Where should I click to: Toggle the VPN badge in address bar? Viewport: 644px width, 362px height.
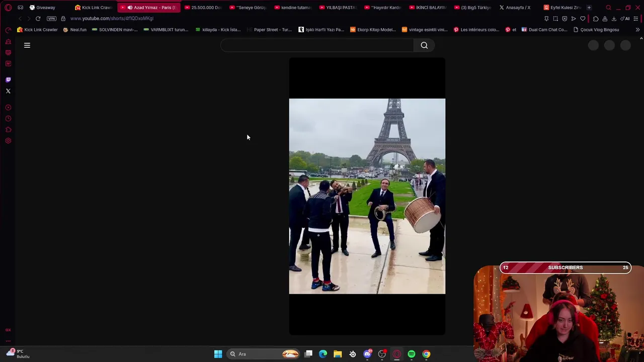[51, 19]
